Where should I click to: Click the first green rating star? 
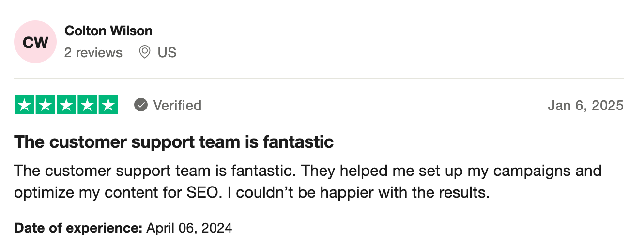[24, 105]
